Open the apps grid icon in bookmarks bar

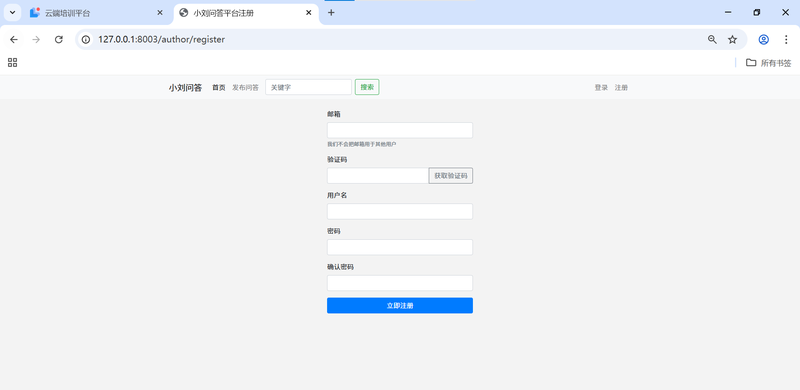[13, 63]
